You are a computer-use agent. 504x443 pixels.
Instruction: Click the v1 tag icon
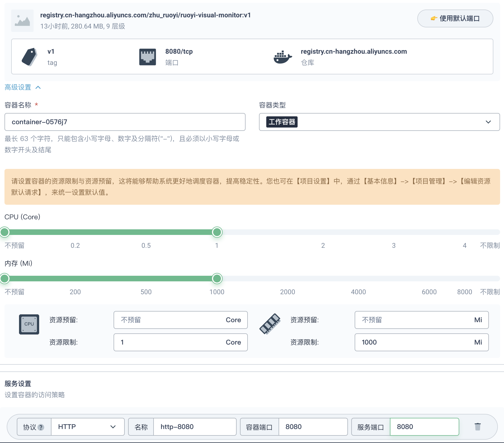(29, 57)
